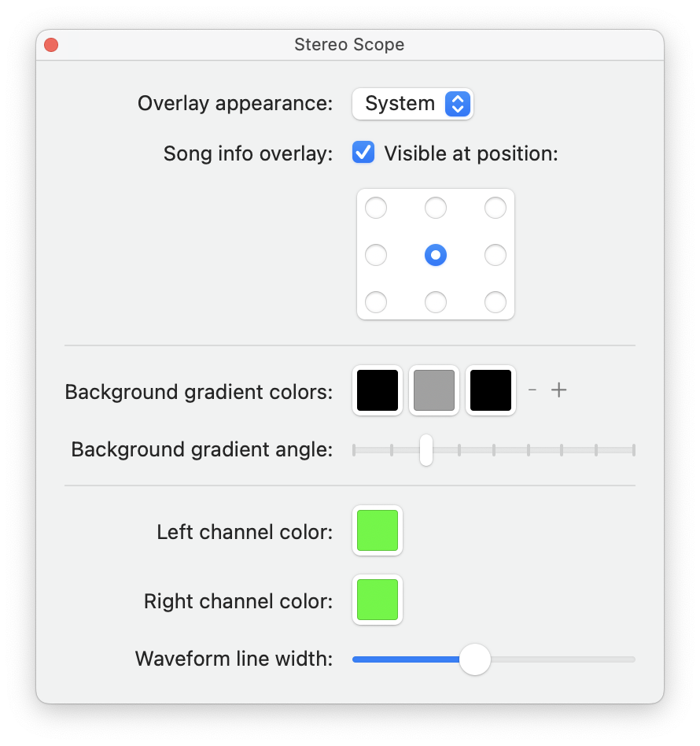Open the right channel color picker
Viewport: 700px width, 746px height.
[x=377, y=600]
